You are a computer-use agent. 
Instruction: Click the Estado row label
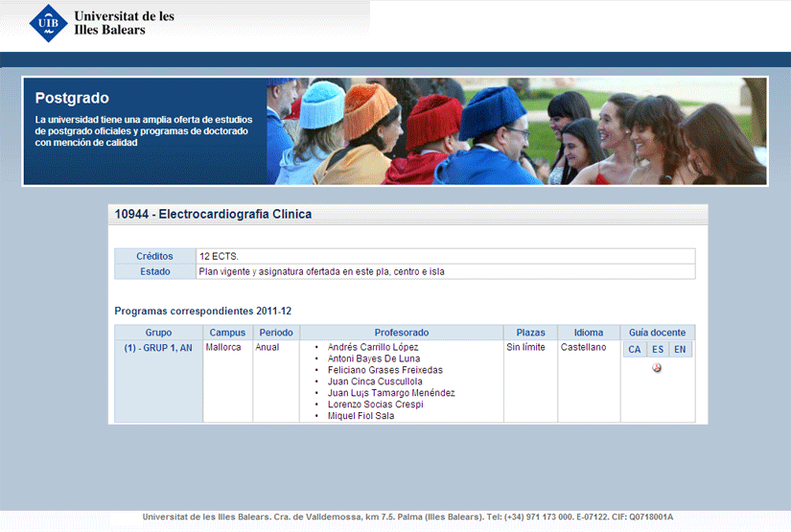(155, 272)
